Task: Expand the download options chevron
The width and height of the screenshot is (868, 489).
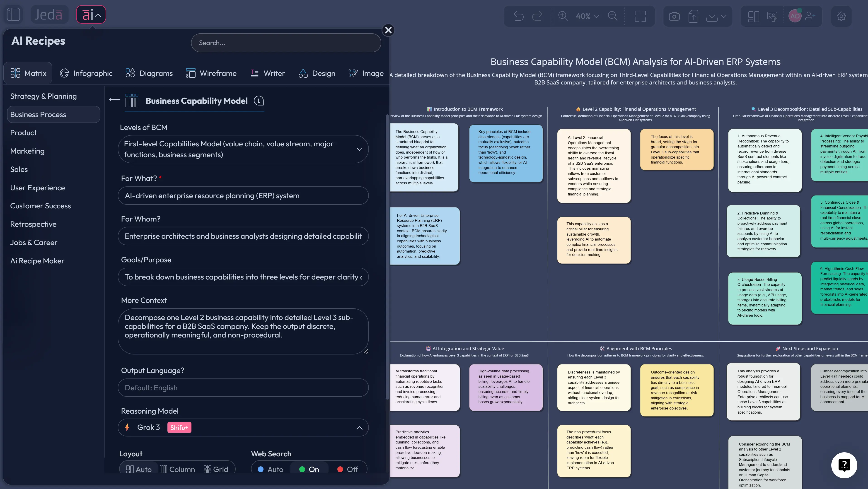Action: [x=723, y=16]
